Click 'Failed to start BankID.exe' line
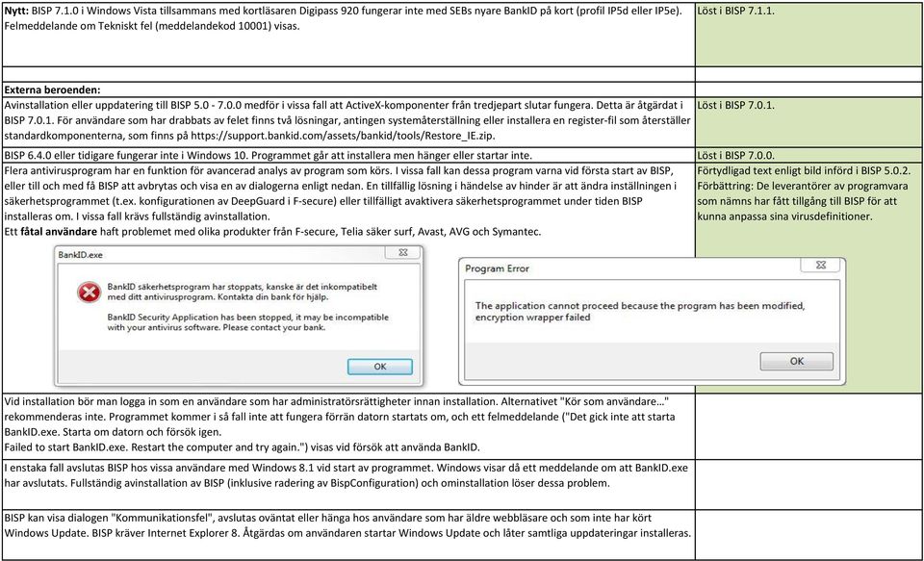 click(242, 447)
